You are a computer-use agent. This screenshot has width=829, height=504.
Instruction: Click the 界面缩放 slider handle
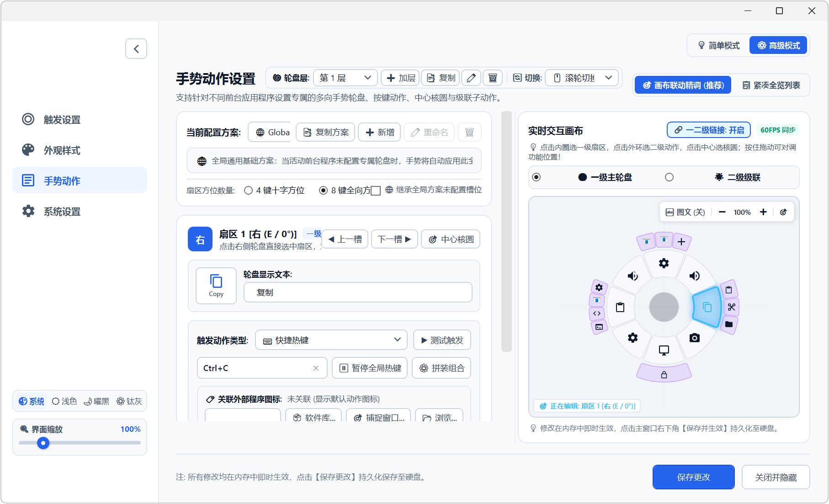pos(43,443)
